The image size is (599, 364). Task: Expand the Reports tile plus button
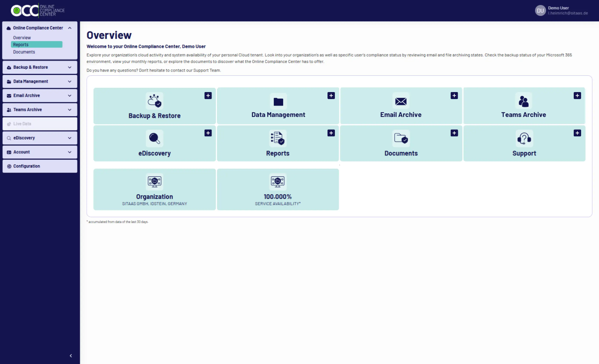pyautogui.click(x=331, y=133)
